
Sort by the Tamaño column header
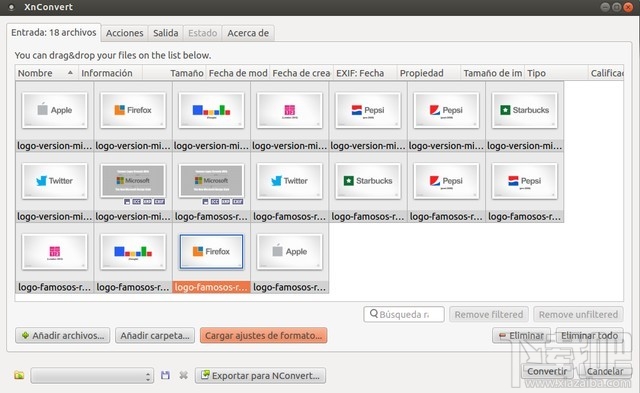(174, 73)
